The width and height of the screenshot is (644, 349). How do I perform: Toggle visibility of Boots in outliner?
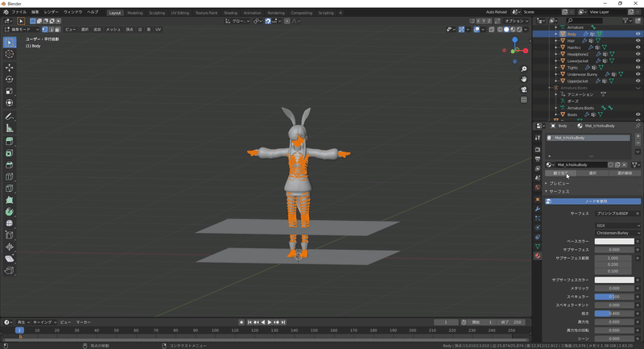638,114
